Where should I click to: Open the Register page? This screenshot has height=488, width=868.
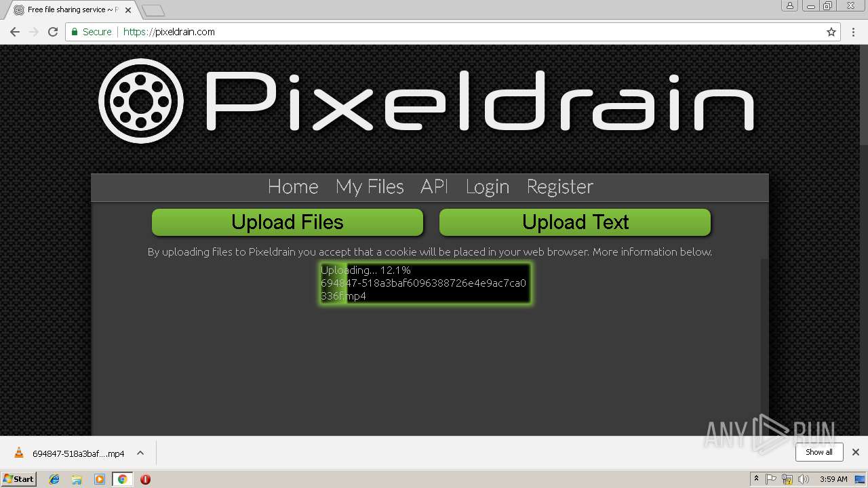(x=559, y=187)
